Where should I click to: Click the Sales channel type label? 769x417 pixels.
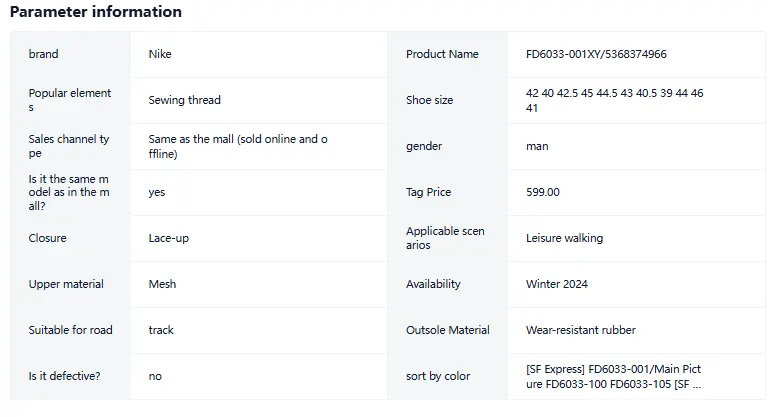[69, 146]
